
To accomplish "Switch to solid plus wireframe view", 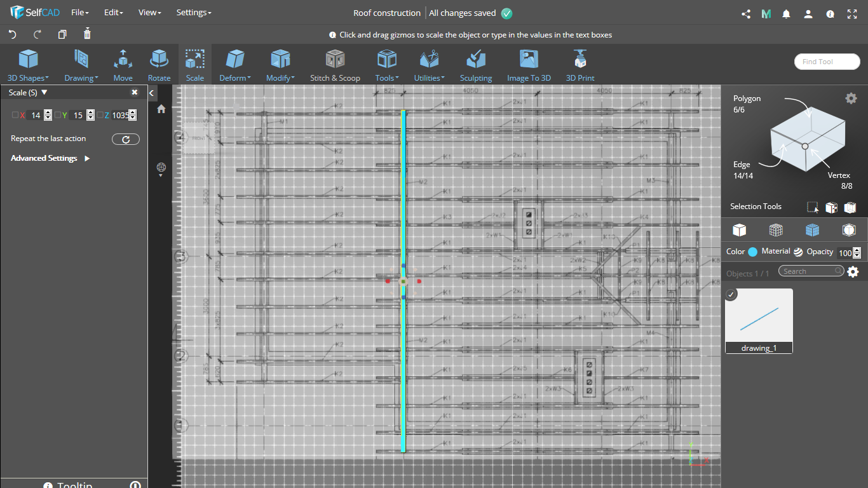I will pos(812,229).
